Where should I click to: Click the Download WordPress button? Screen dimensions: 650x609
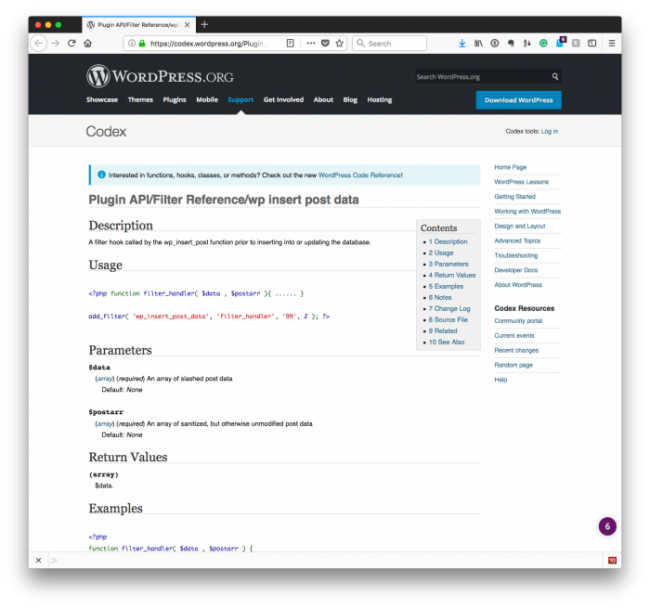point(518,100)
